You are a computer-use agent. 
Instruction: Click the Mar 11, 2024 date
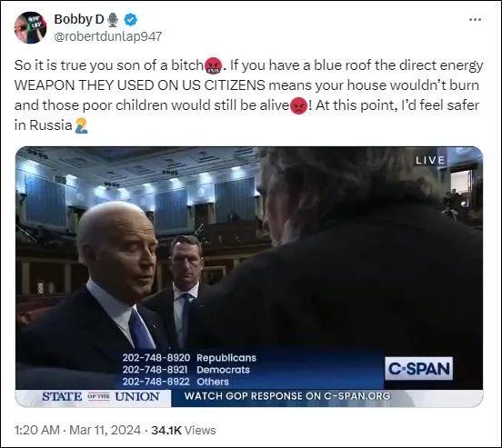point(105,430)
